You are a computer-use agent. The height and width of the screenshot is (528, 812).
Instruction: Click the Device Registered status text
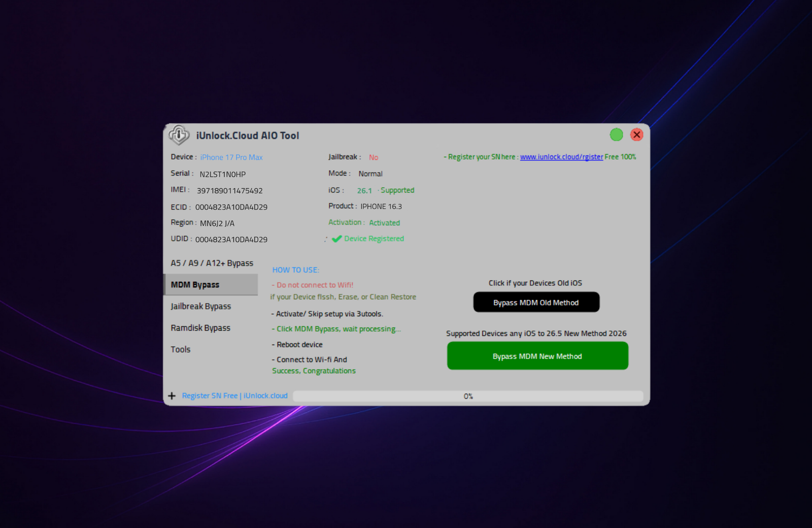(x=374, y=239)
